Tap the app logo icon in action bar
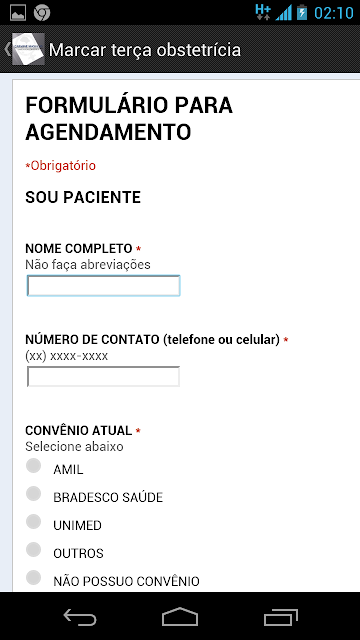 pyautogui.click(x=28, y=49)
